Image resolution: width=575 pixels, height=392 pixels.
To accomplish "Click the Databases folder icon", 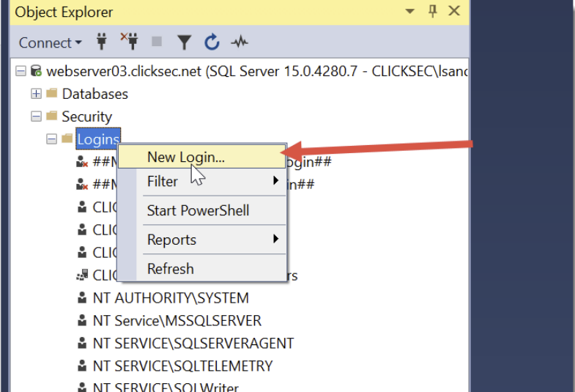I will pyautogui.click(x=52, y=93).
